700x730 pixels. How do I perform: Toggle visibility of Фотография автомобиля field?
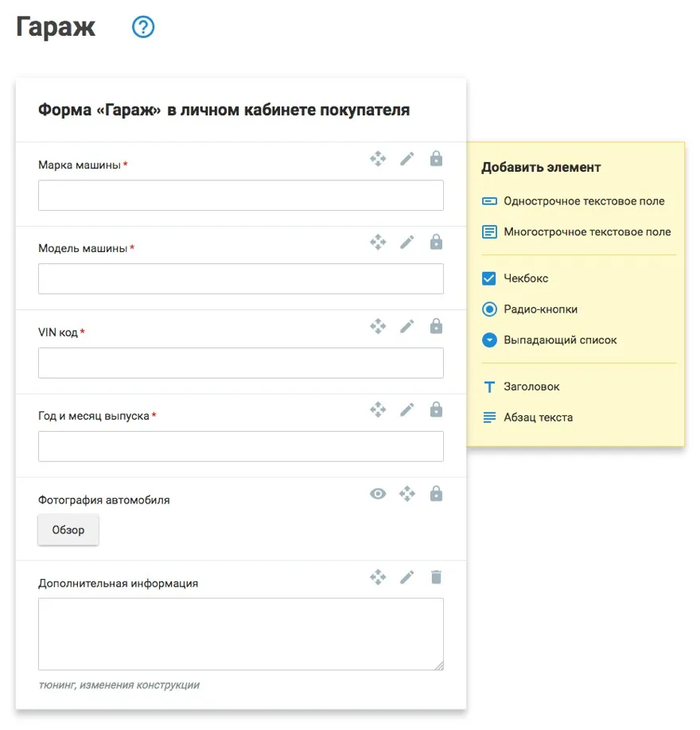click(x=378, y=494)
